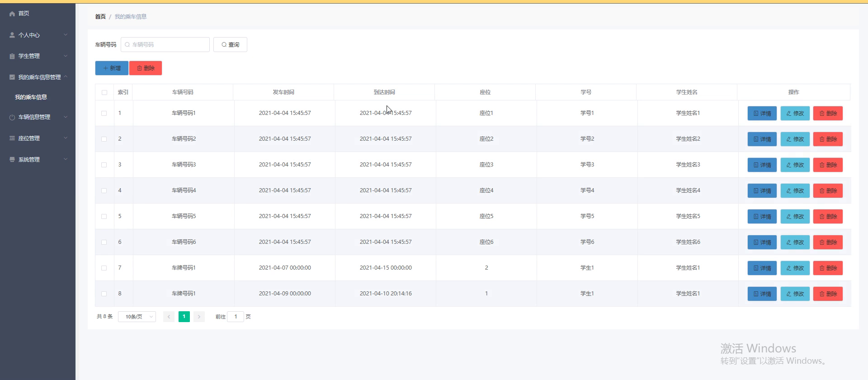
Task: Click the magnifier icon inside the 车辆号码 search box
Action: [127, 45]
